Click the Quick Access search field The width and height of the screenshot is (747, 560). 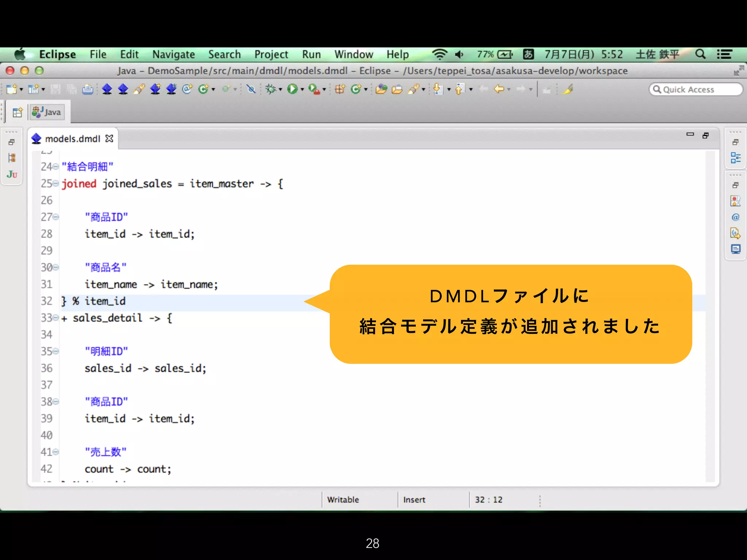click(x=696, y=89)
